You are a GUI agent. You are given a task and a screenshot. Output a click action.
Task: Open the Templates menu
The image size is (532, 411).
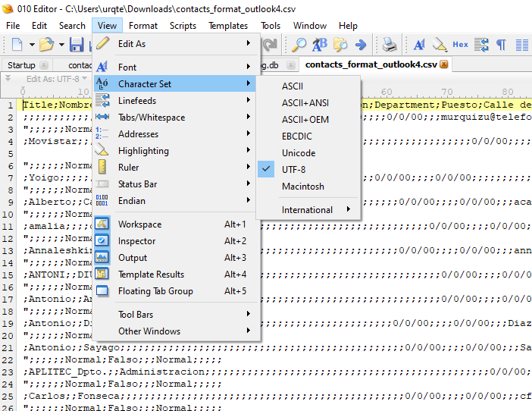tap(228, 25)
